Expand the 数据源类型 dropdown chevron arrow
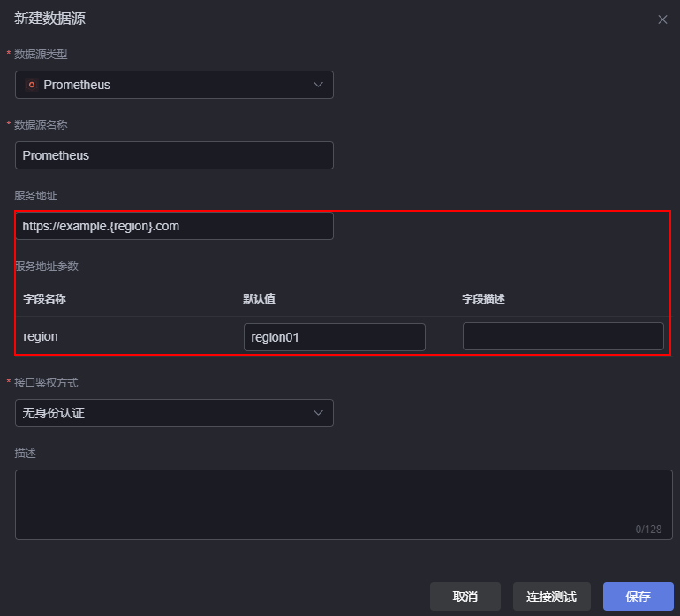 click(x=318, y=85)
